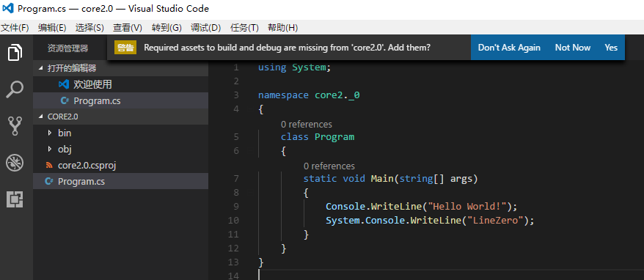Click the yellow 警告 warning badge
This screenshot has width=644, height=280.
pos(125,48)
